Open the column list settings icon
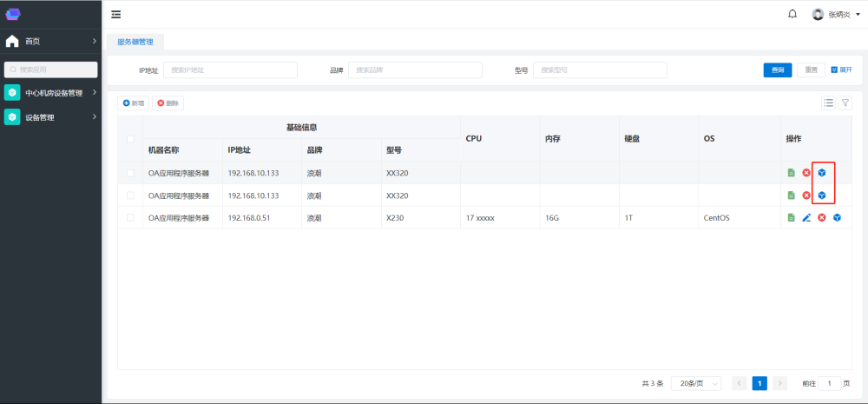Viewport: 868px width, 404px height. tap(828, 103)
